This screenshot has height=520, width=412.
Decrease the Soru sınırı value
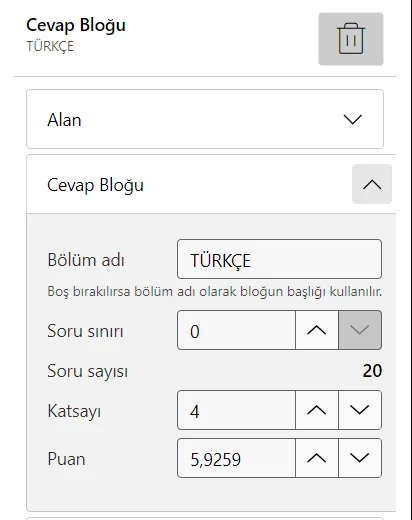click(x=360, y=330)
